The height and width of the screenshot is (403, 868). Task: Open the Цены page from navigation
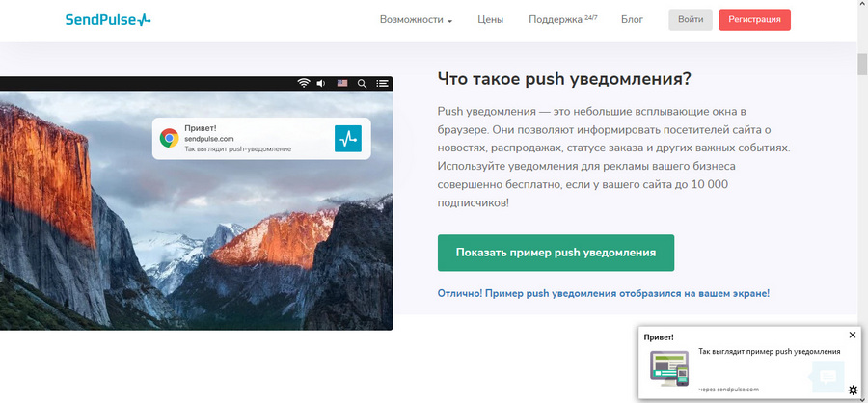pos(490,19)
